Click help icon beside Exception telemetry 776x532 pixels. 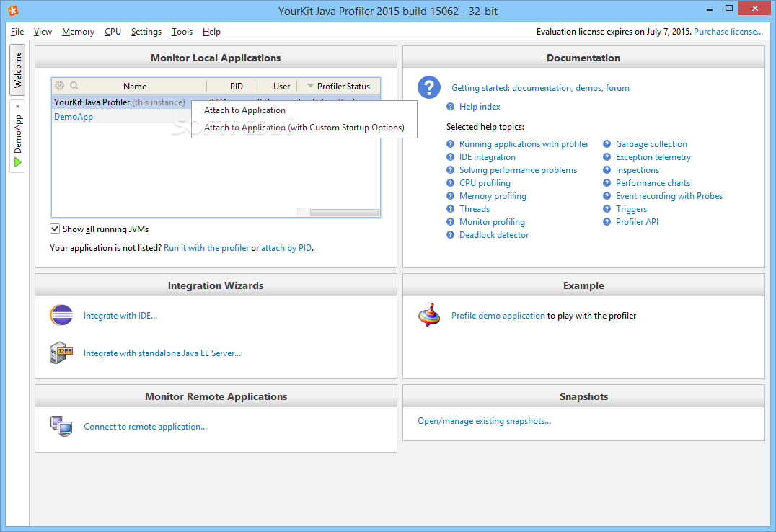coord(607,157)
